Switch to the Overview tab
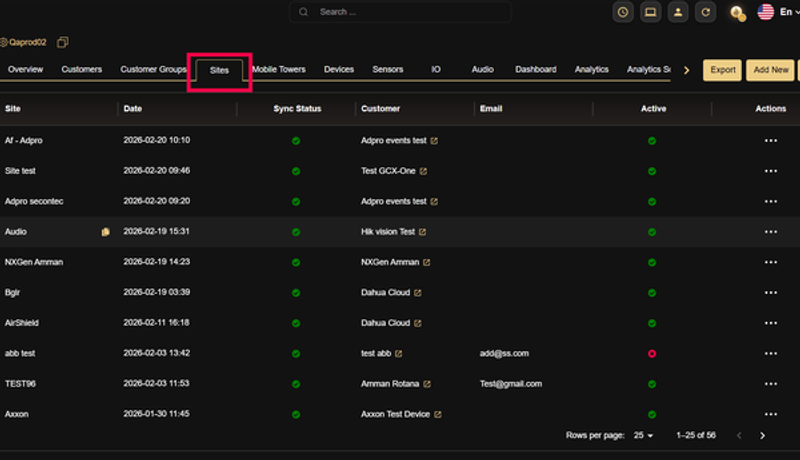The height and width of the screenshot is (460, 800). [x=26, y=69]
